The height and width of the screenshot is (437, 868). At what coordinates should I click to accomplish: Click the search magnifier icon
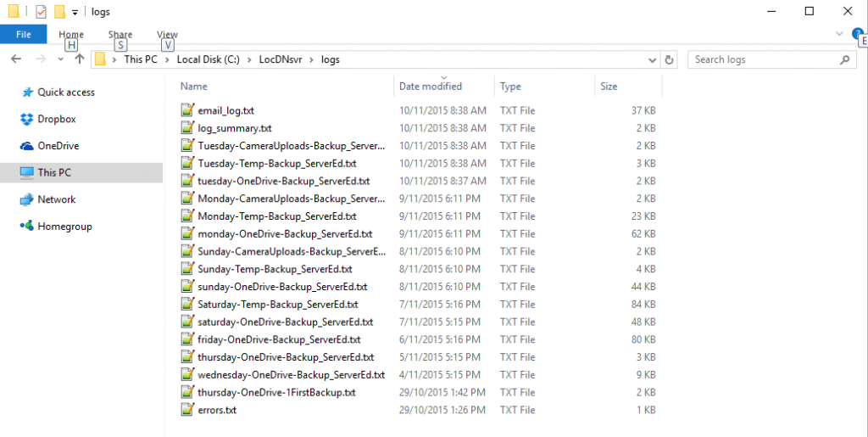coord(844,59)
